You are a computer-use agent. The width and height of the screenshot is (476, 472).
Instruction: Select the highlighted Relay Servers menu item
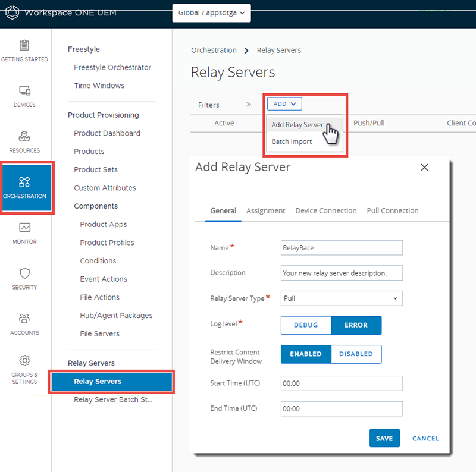[111, 382]
